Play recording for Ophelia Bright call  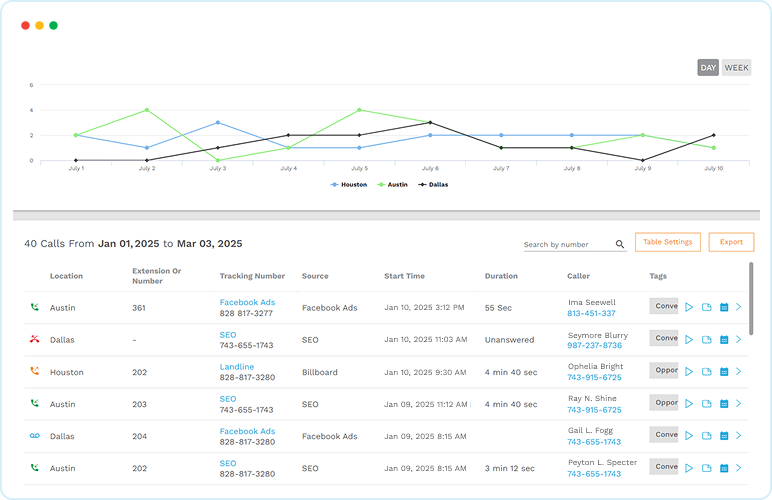[x=689, y=372]
